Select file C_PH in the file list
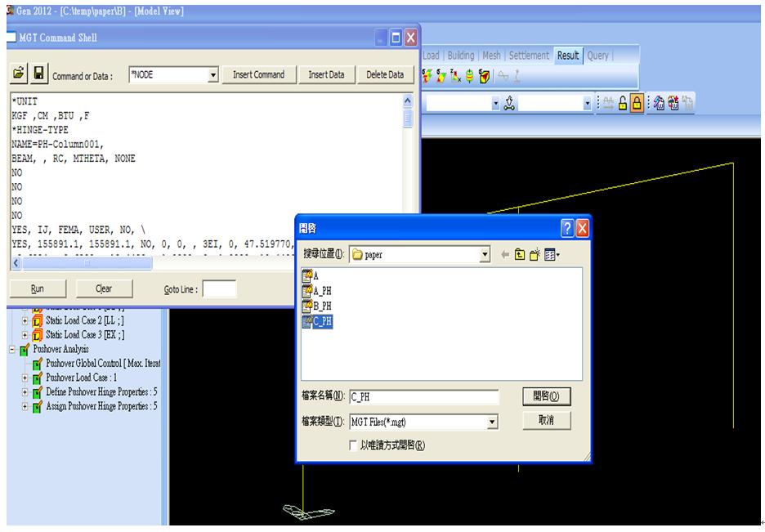This screenshot has height=532, width=765. coord(317,321)
